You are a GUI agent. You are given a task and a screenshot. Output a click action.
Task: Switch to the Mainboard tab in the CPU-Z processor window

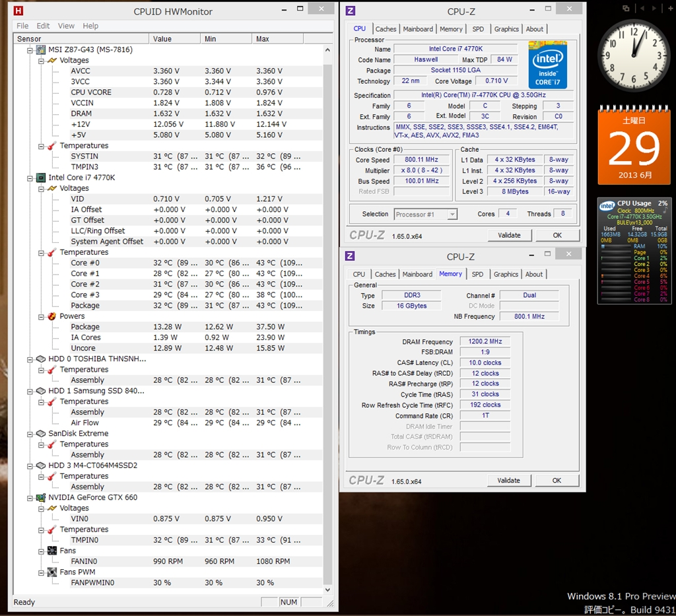[418, 29]
